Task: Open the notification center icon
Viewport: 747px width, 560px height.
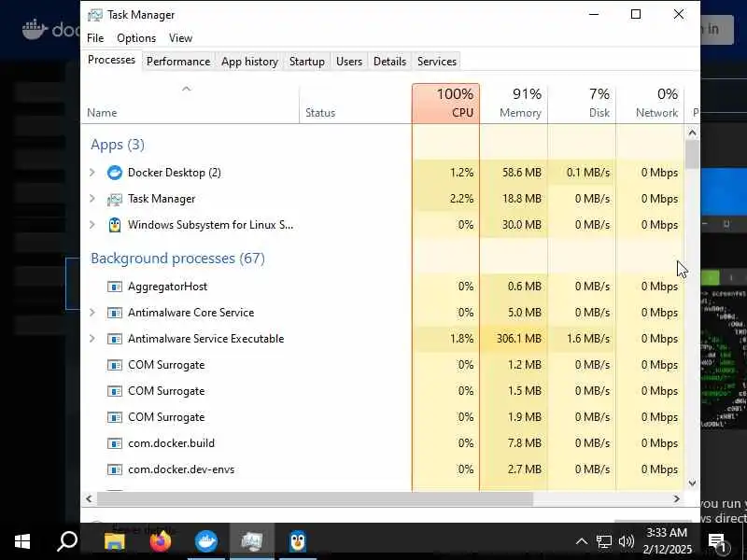Action: (x=716, y=542)
